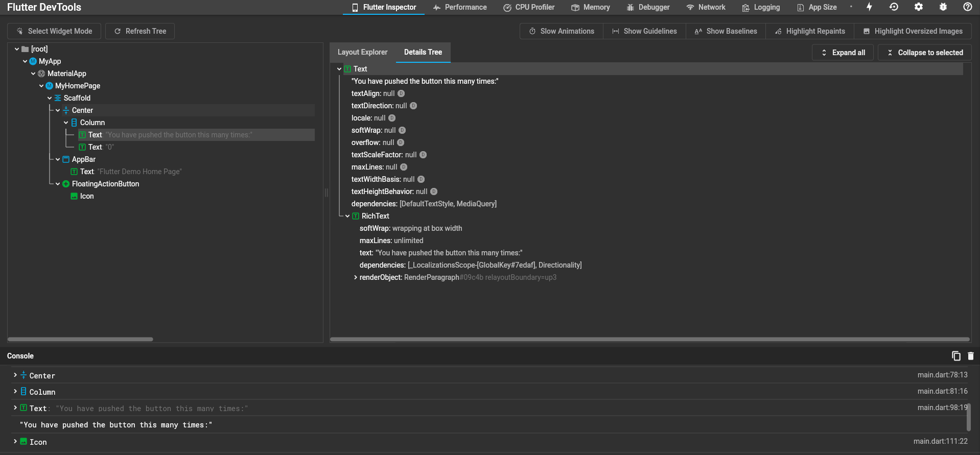Click the AppBar widget icon
This screenshot has width=980, height=455.
66,159
